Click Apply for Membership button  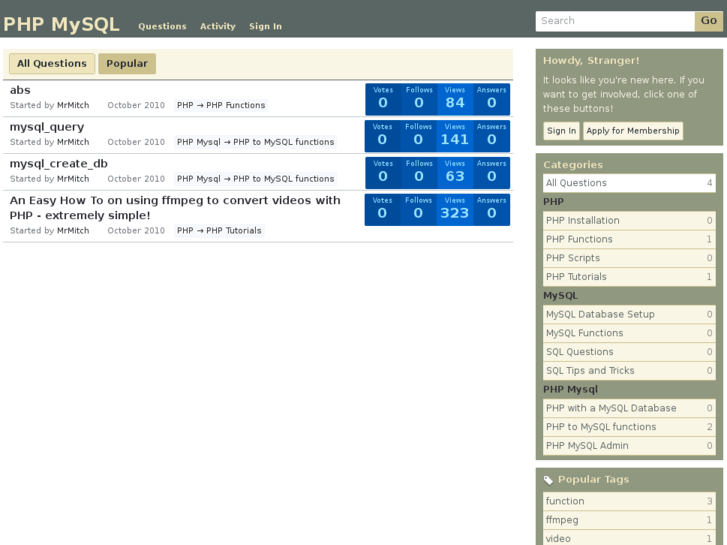(x=633, y=131)
